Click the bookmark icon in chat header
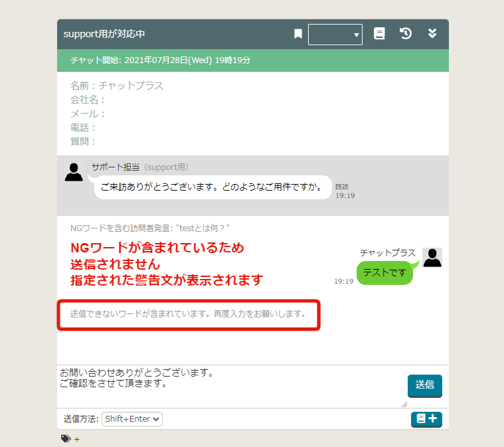This screenshot has height=447, width=504. click(x=298, y=34)
